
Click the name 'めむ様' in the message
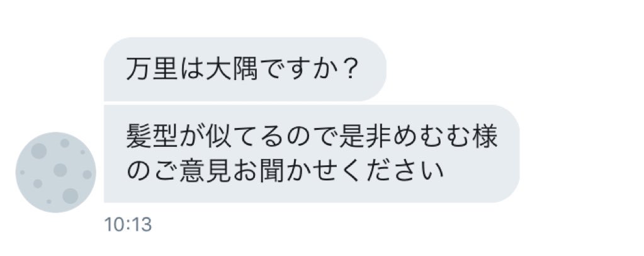(444, 137)
